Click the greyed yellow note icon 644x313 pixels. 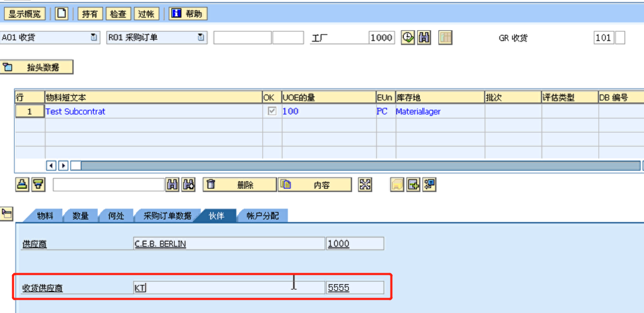point(397,185)
